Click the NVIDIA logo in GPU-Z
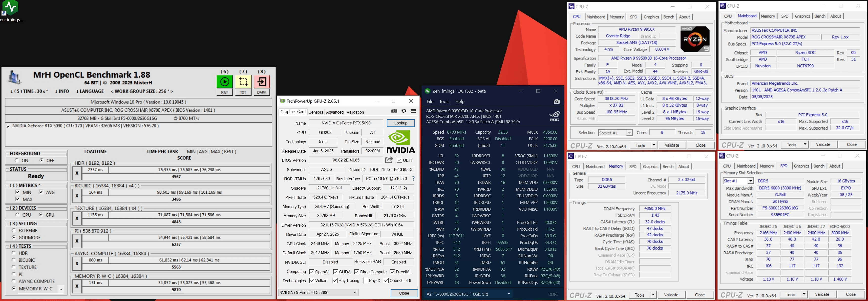The width and height of the screenshot is (868, 301). point(401,142)
